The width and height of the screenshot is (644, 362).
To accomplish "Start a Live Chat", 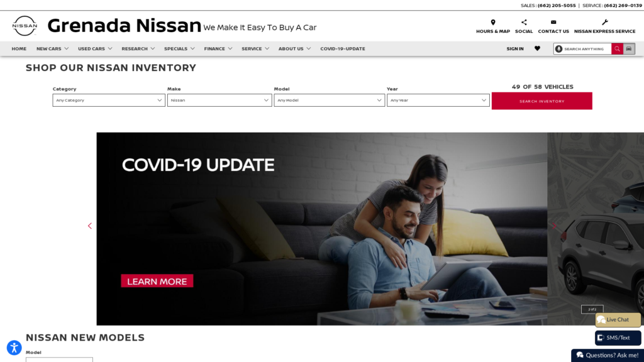I will tap(618, 320).
